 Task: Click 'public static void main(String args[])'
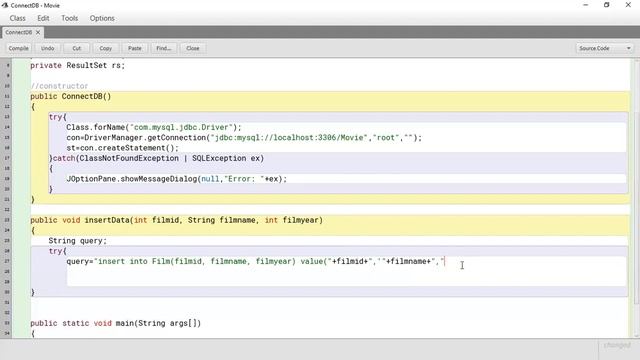[116, 323]
